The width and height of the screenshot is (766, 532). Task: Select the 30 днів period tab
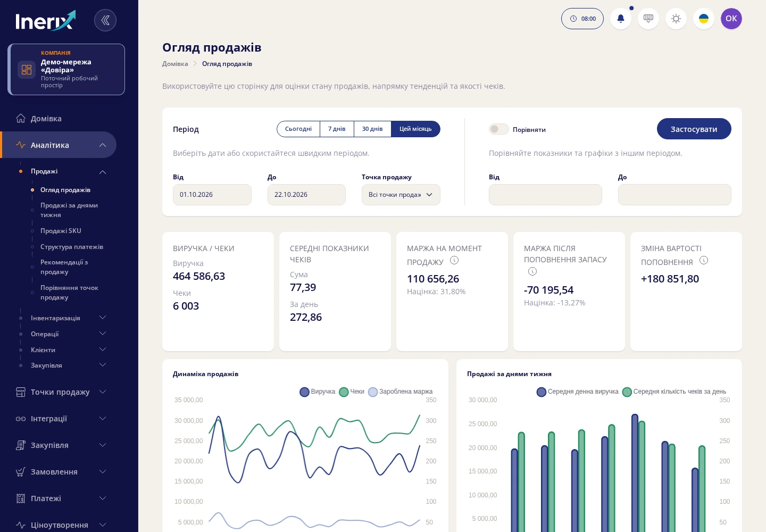pos(372,129)
